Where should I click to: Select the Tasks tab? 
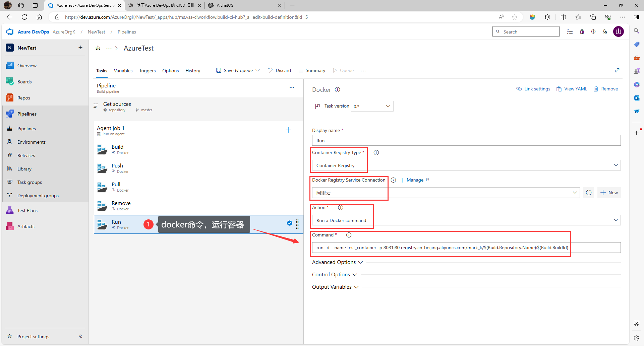(x=102, y=71)
